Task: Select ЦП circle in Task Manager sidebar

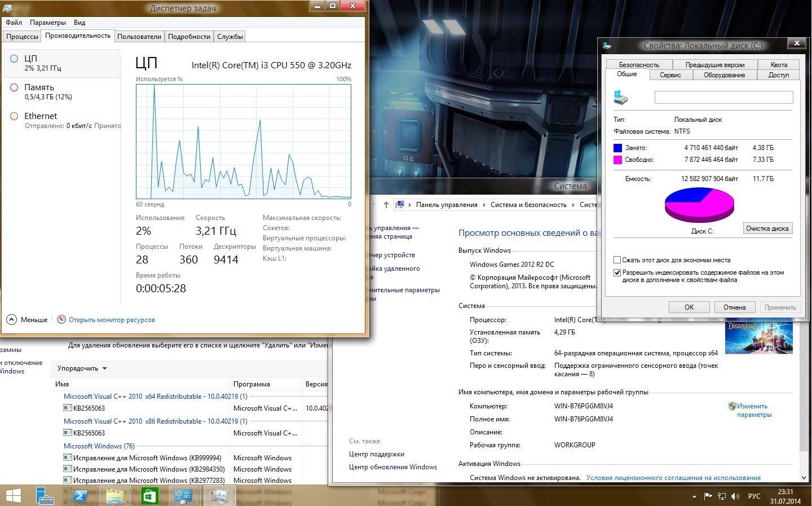Action: pos(14,58)
